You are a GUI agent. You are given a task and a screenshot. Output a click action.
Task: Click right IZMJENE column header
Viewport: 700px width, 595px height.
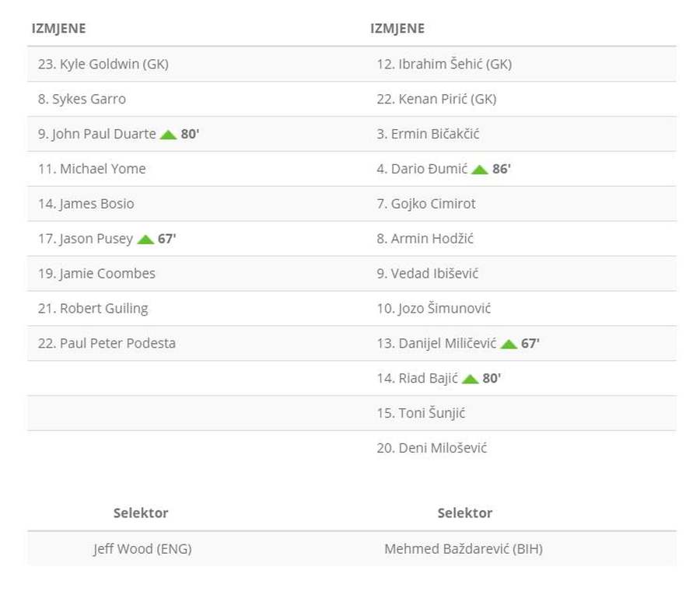(x=397, y=29)
